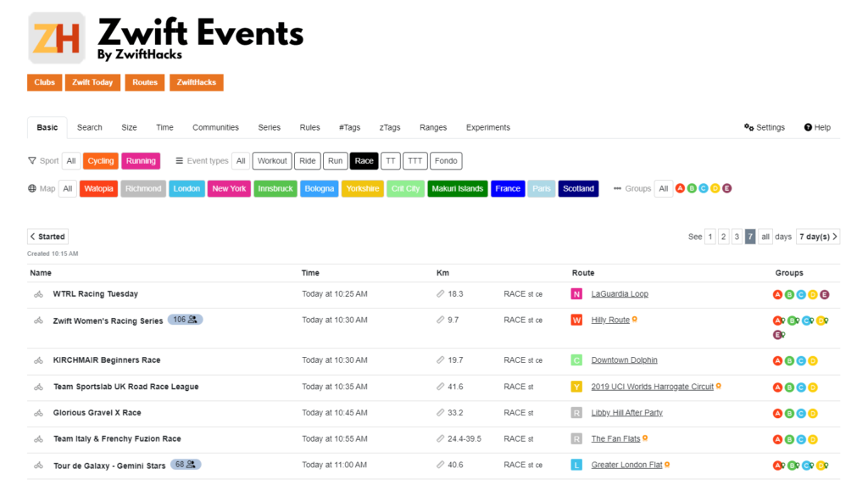Viewport: 868px width, 485px height.
Task: Go back with the Started chevron button
Action: [x=47, y=237]
